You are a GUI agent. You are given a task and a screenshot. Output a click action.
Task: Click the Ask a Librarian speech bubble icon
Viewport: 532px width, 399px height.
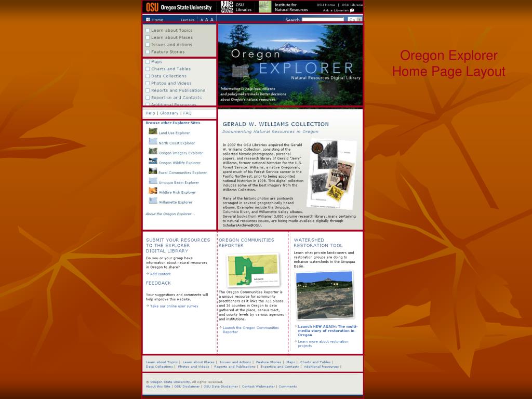pos(352,10)
